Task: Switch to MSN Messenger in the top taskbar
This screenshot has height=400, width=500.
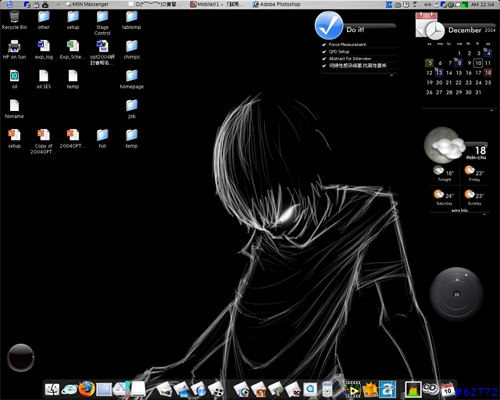Action: pos(88,4)
